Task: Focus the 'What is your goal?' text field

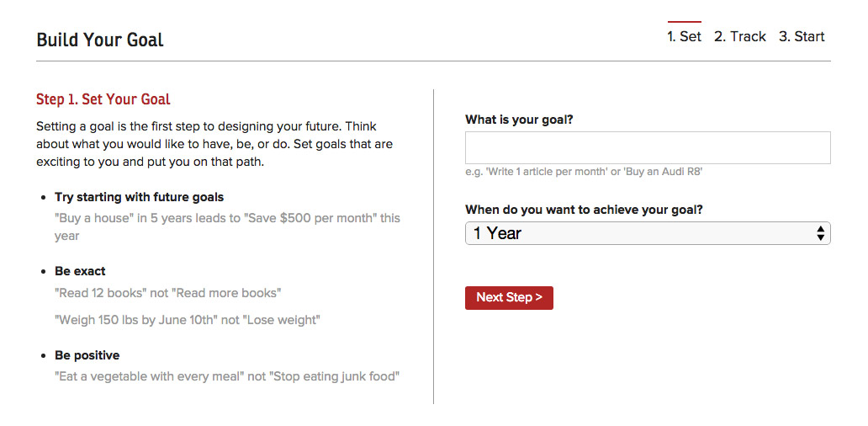Action: tap(647, 147)
